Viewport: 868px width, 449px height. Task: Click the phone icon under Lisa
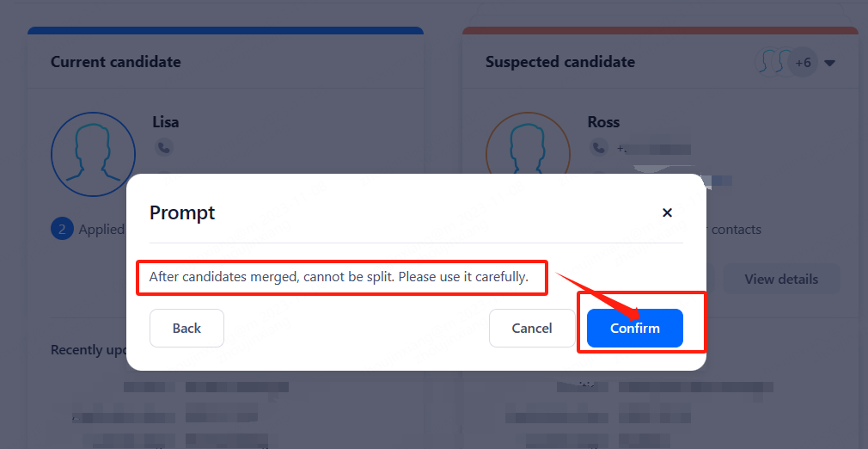(163, 147)
